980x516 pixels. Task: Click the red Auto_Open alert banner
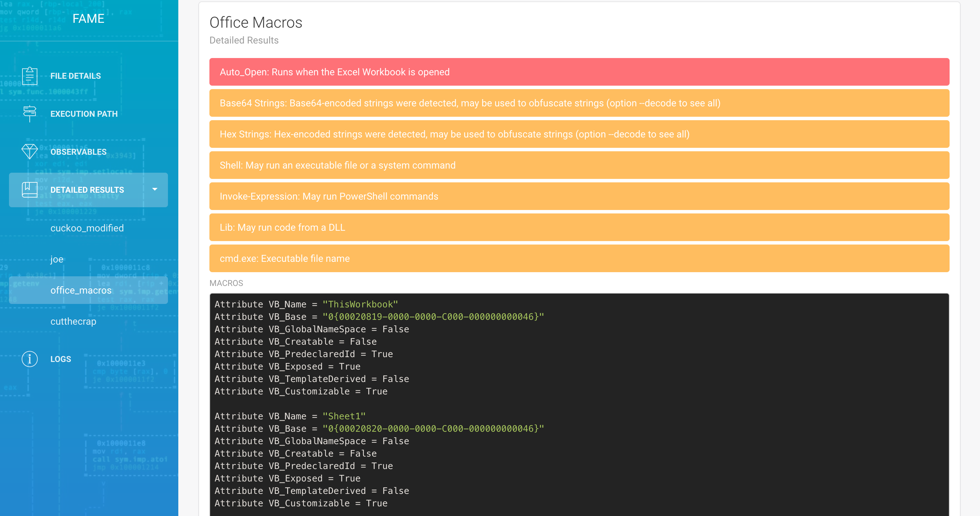[x=579, y=72]
